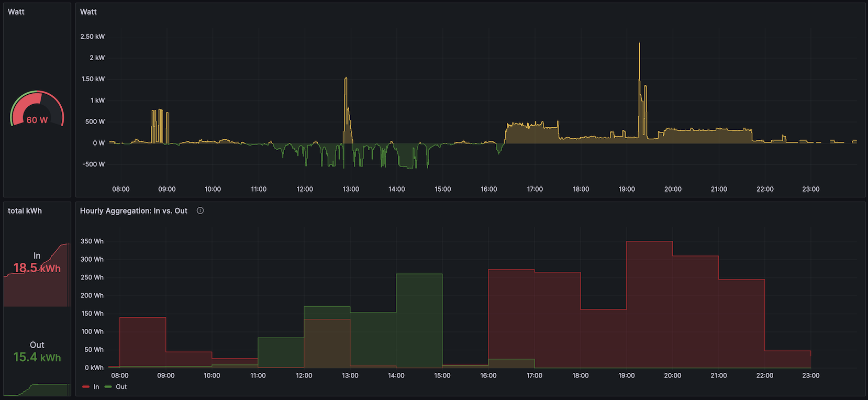Click 23:00 on the hourly chart time axis
The image size is (868, 400).
[x=811, y=375]
